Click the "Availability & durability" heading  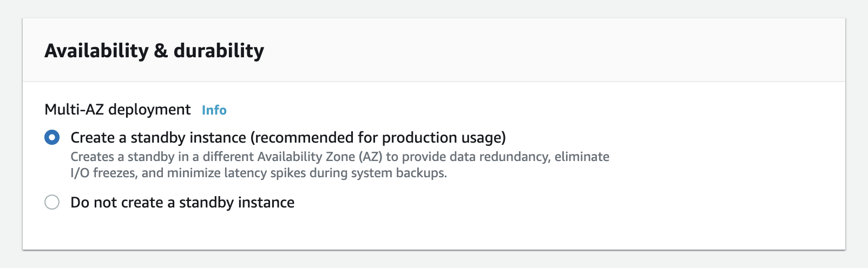[154, 51]
